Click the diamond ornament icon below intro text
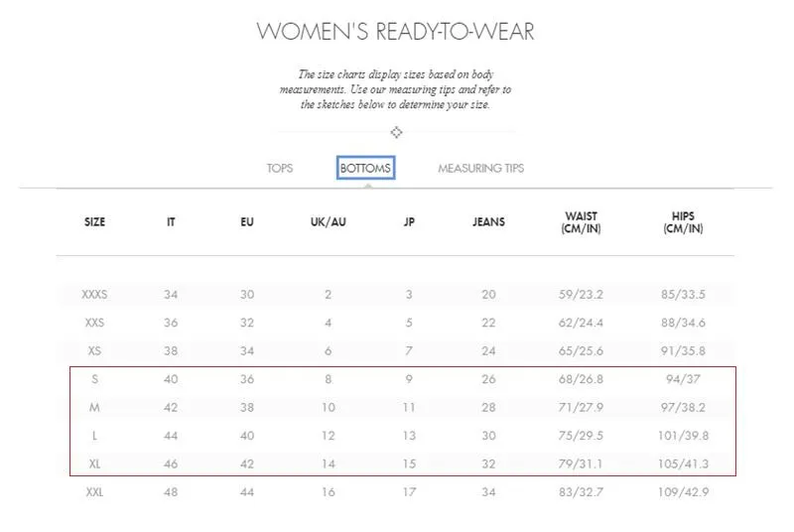 (x=396, y=132)
